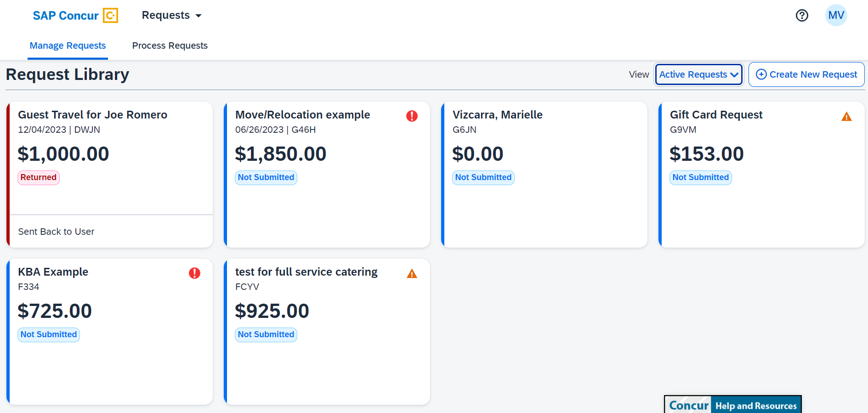Click the Returned status badge
The width and height of the screenshot is (868, 413).
39,178
